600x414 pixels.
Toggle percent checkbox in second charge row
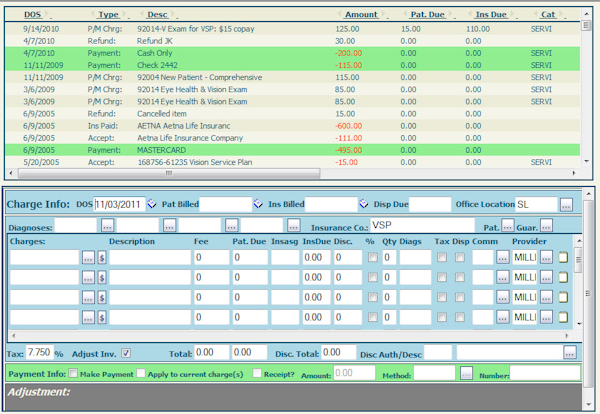click(372, 277)
